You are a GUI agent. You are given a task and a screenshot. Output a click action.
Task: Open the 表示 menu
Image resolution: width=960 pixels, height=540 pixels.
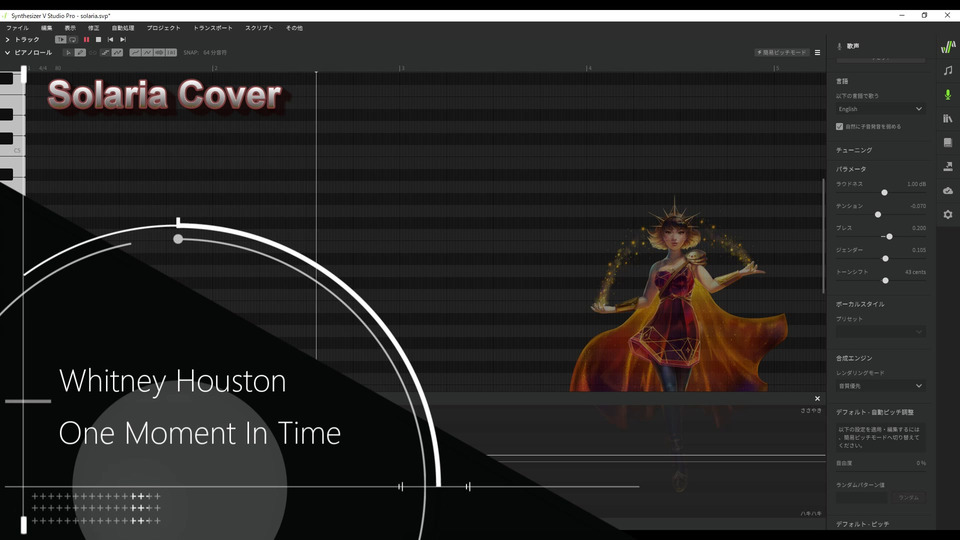tap(70, 28)
